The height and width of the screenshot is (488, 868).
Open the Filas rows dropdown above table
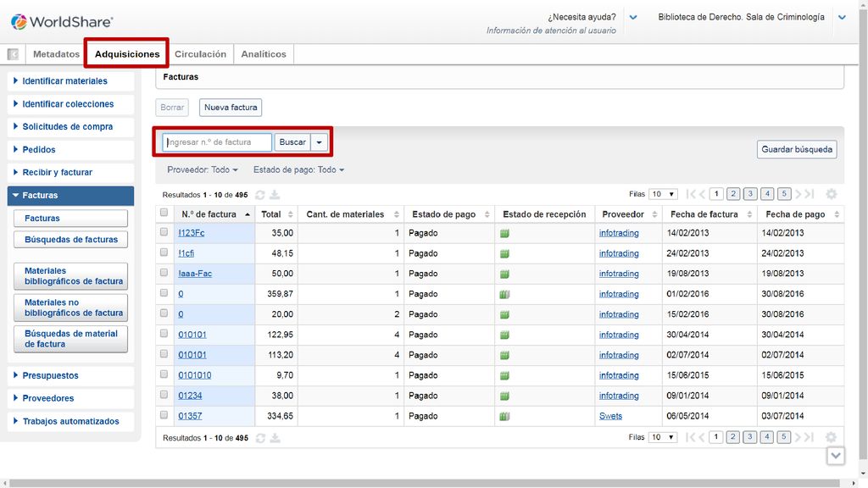(663, 194)
